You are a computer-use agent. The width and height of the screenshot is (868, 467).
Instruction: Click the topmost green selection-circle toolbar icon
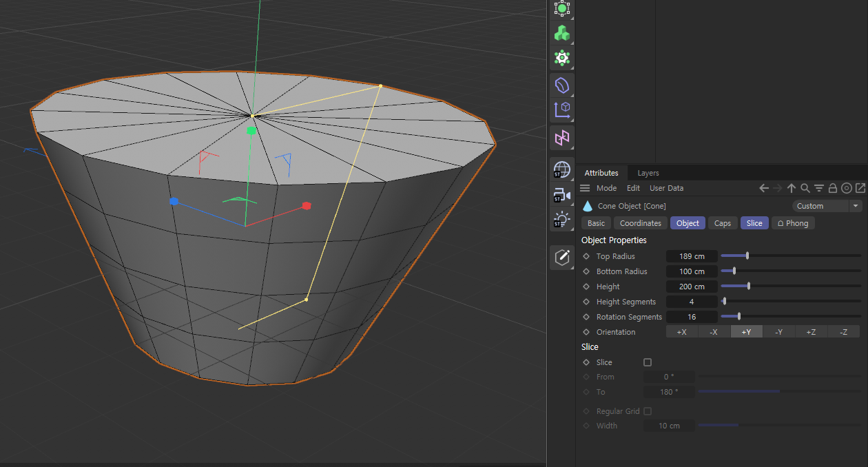click(562, 8)
